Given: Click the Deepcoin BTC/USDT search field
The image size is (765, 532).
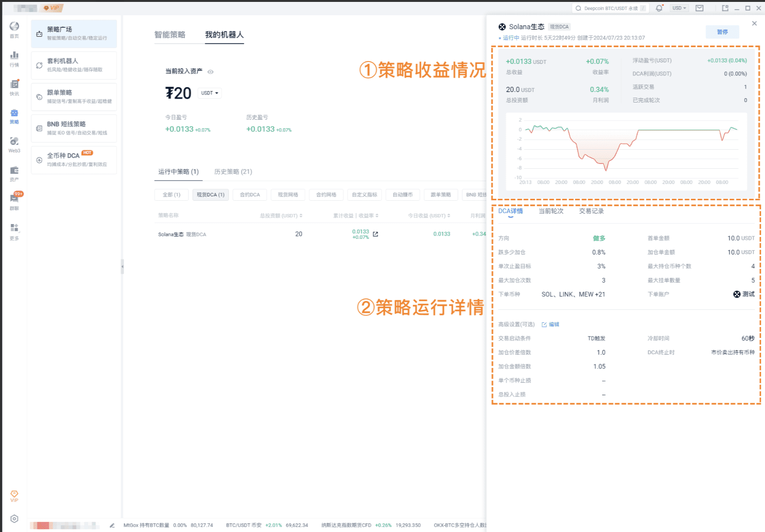Looking at the screenshot, I should (610, 8).
